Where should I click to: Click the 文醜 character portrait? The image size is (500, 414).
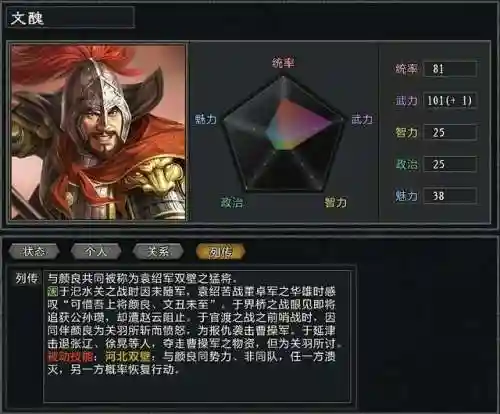(x=98, y=133)
